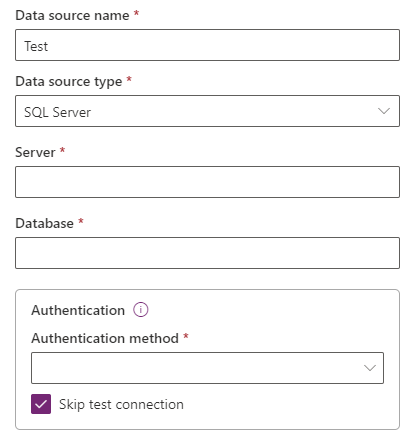Screen dimensions: 407x441
Task: Open the Authentication method dropdown
Action: (x=207, y=368)
